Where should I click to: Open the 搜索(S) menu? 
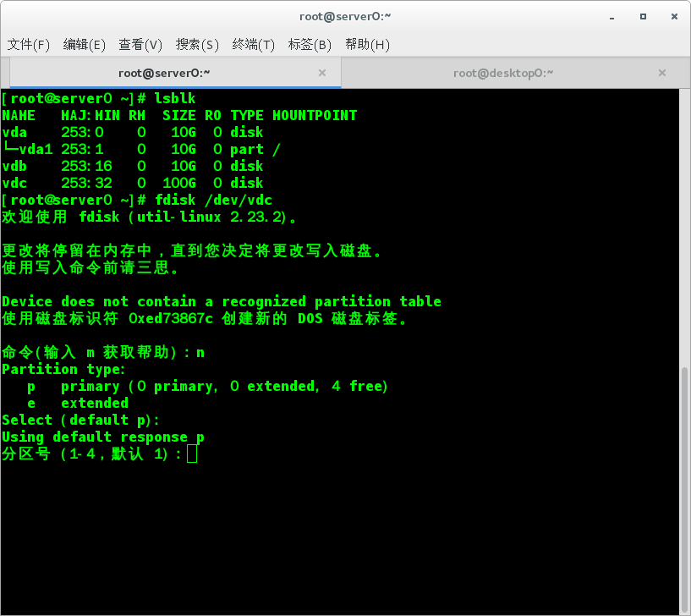click(x=197, y=45)
